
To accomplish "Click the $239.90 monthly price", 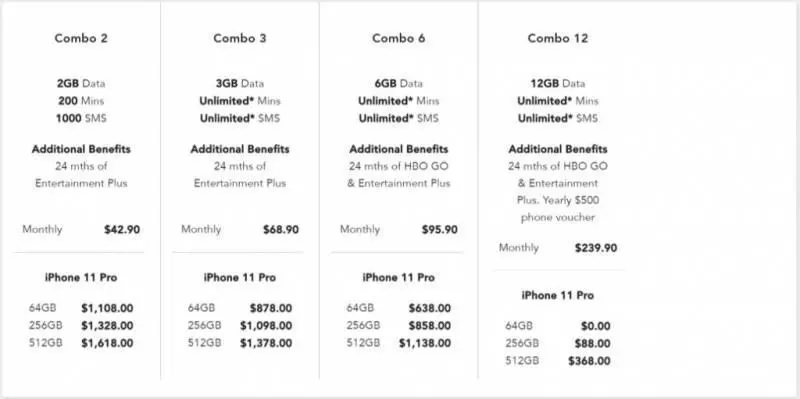I will pos(595,248).
